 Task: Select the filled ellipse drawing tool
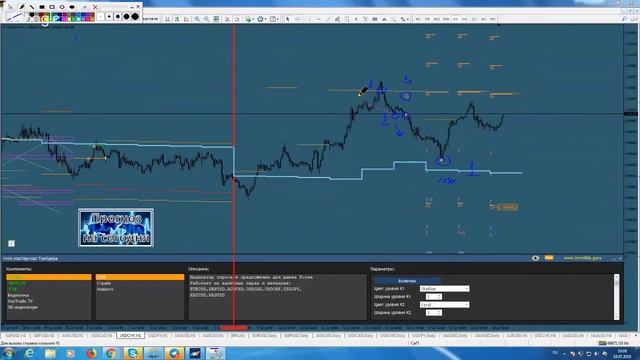click(x=72, y=7)
